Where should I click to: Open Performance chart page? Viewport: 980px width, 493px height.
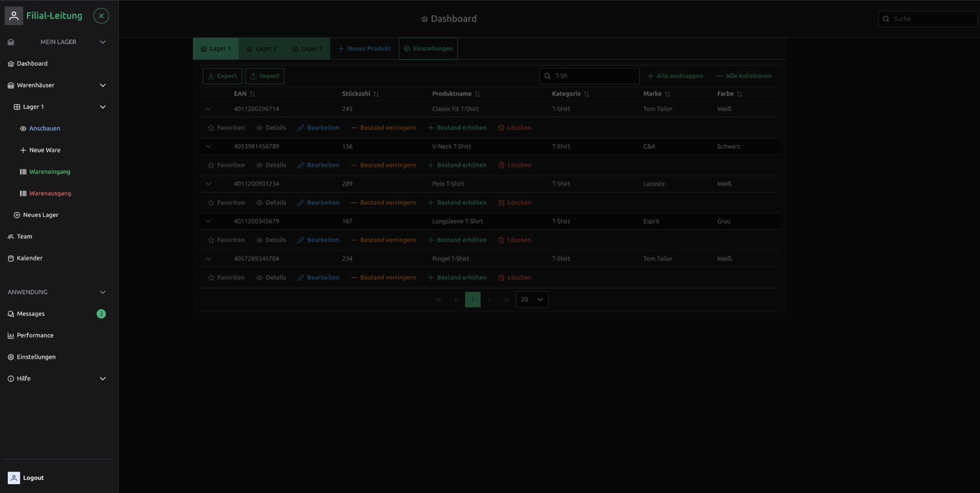[35, 335]
